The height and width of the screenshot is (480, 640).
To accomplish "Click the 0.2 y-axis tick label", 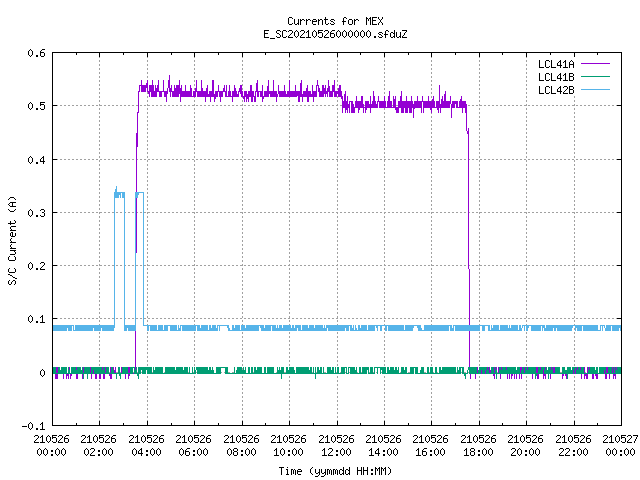I will coord(36,266).
